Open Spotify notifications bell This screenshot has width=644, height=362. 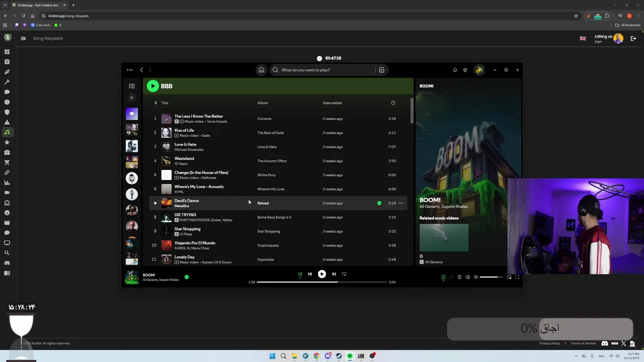click(x=455, y=70)
